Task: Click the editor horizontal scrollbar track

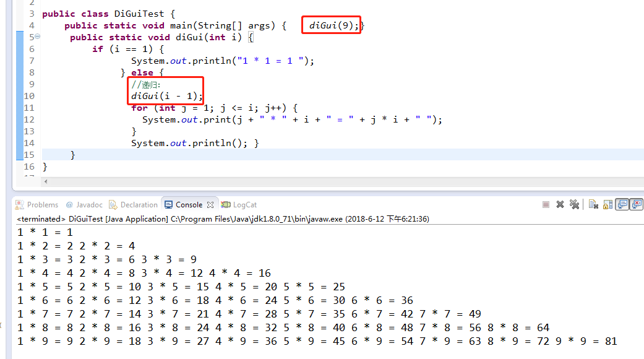Action: tap(345, 181)
